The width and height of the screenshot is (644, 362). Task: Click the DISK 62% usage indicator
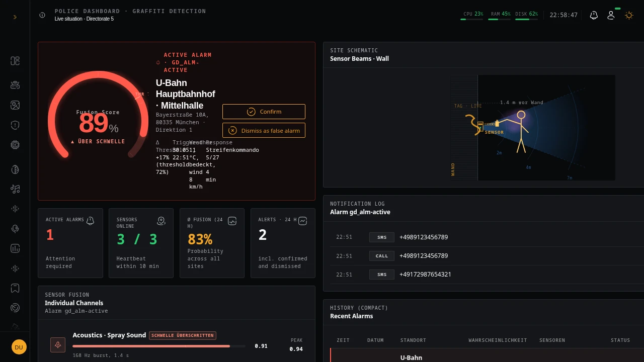click(x=527, y=16)
